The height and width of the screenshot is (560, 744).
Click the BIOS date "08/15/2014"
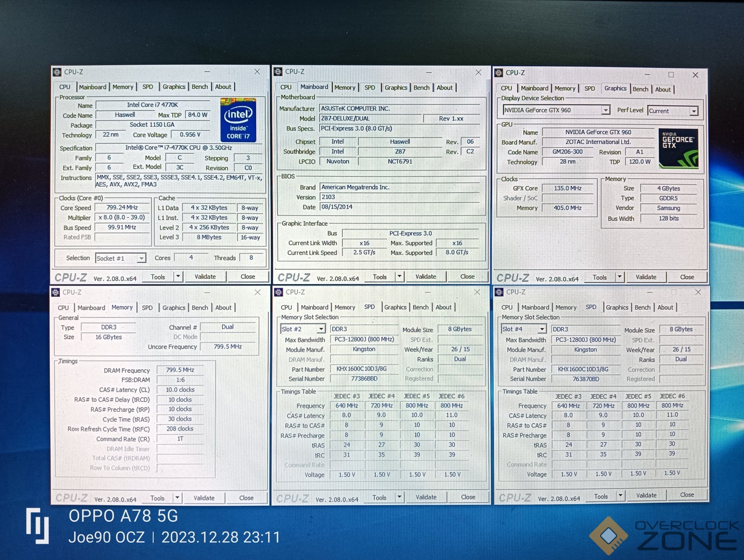click(337, 207)
